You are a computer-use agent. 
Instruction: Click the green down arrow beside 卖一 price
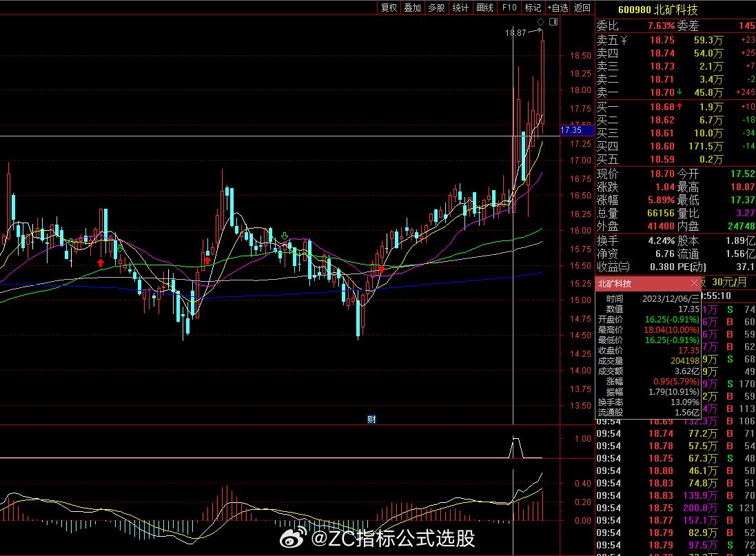(x=680, y=92)
